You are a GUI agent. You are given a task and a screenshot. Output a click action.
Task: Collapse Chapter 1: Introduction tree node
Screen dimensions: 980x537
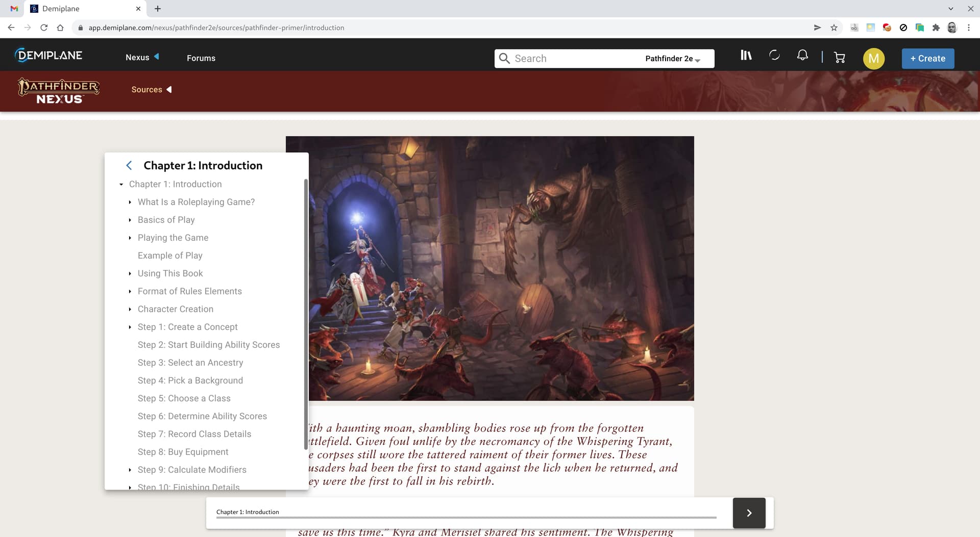coord(121,184)
